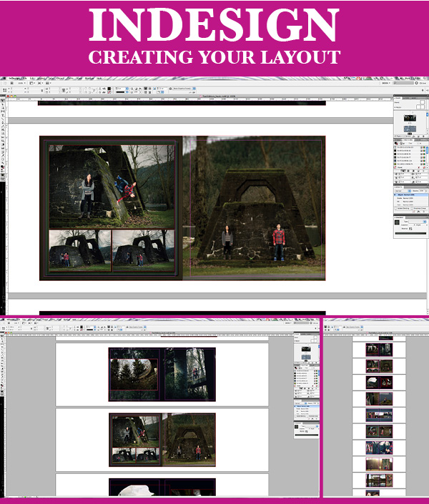The width and height of the screenshot is (429, 504).
Task: Open Arrange Documents menu in top application bar
Action: 48,83
